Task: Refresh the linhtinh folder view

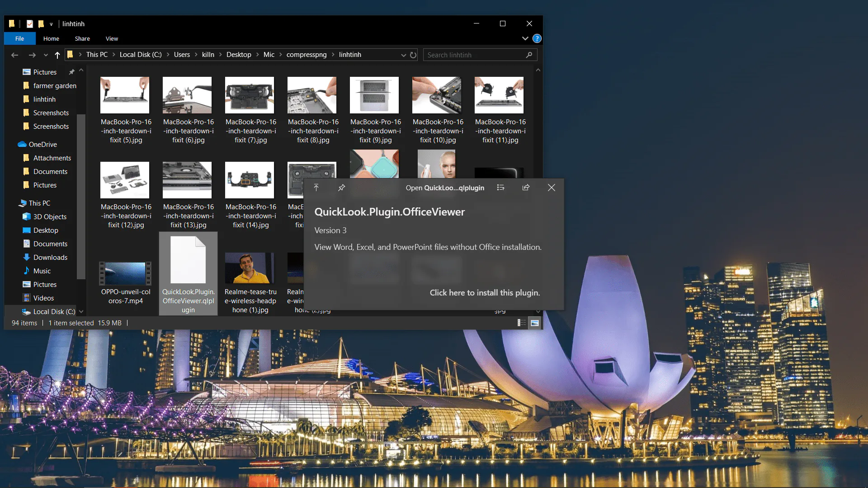Action: 413,55
